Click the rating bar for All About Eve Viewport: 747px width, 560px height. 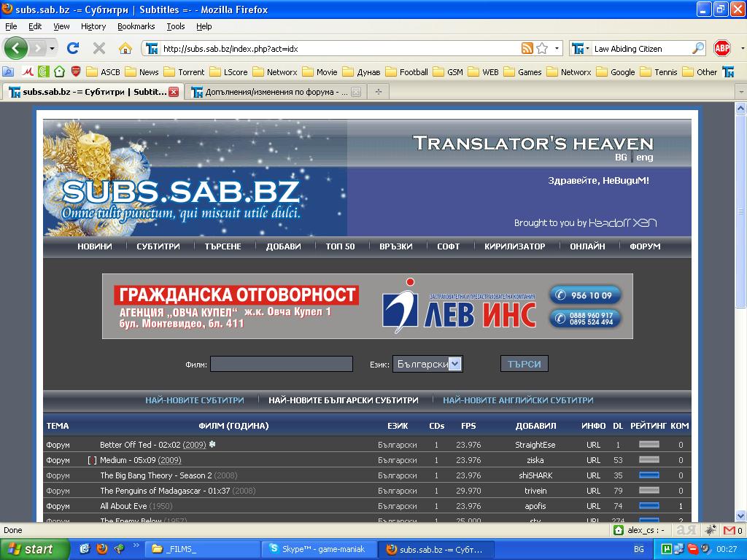click(649, 506)
